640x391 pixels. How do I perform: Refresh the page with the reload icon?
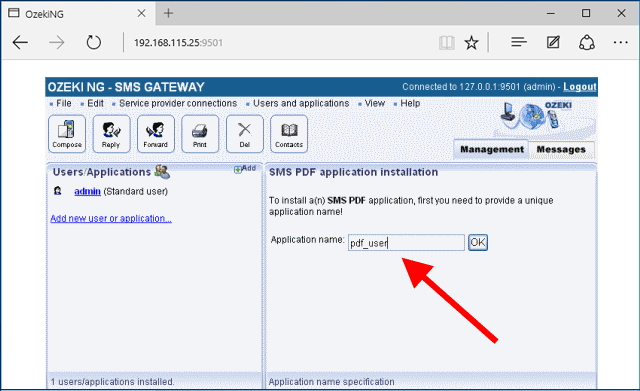[x=93, y=42]
